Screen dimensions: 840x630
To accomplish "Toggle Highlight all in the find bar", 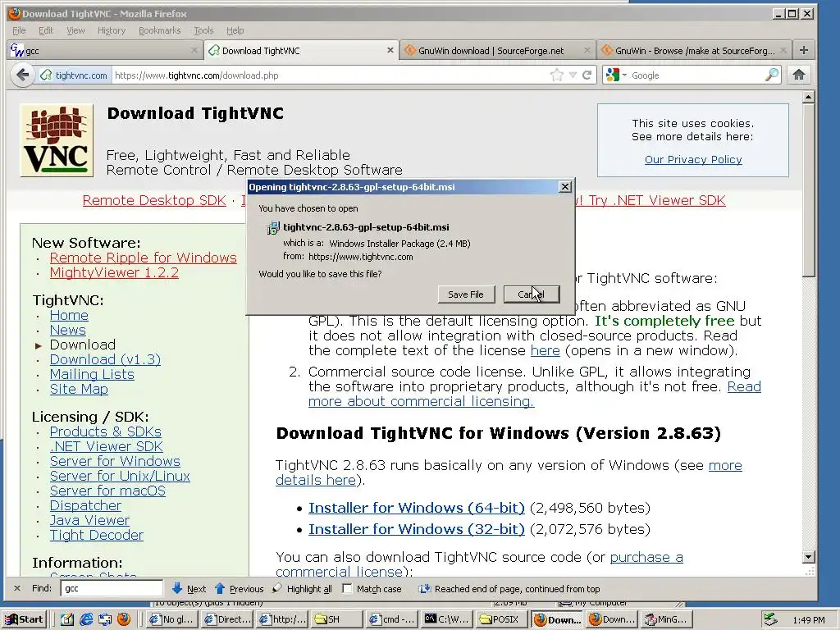I will 302,589.
